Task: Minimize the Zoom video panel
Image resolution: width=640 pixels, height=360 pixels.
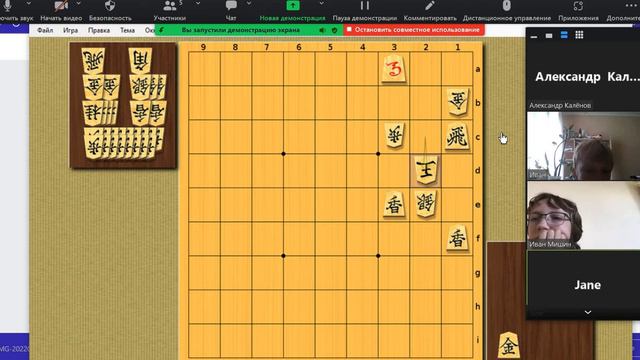Action: tap(534, 36)
